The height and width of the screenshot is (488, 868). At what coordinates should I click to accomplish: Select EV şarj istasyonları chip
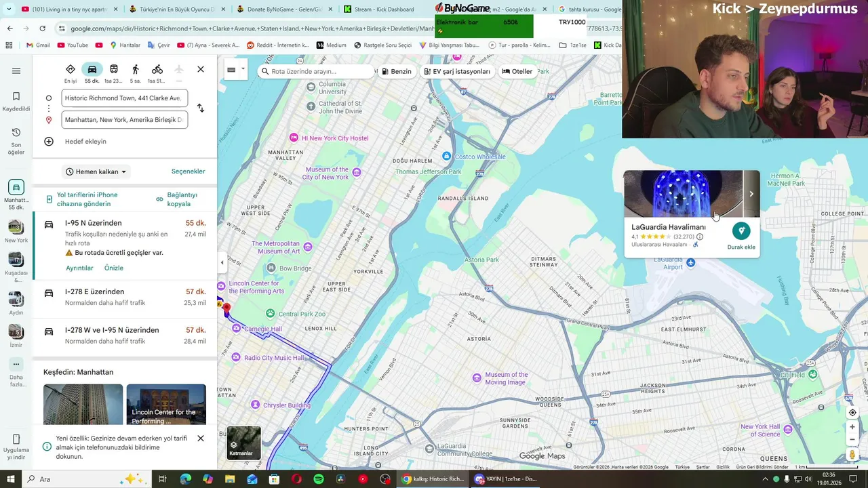pos(457,71)
